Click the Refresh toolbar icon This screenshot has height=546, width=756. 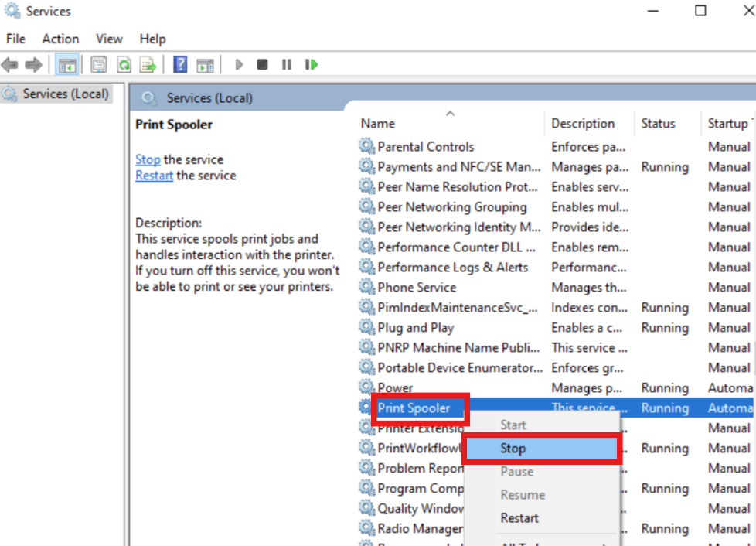coord(124,65)
